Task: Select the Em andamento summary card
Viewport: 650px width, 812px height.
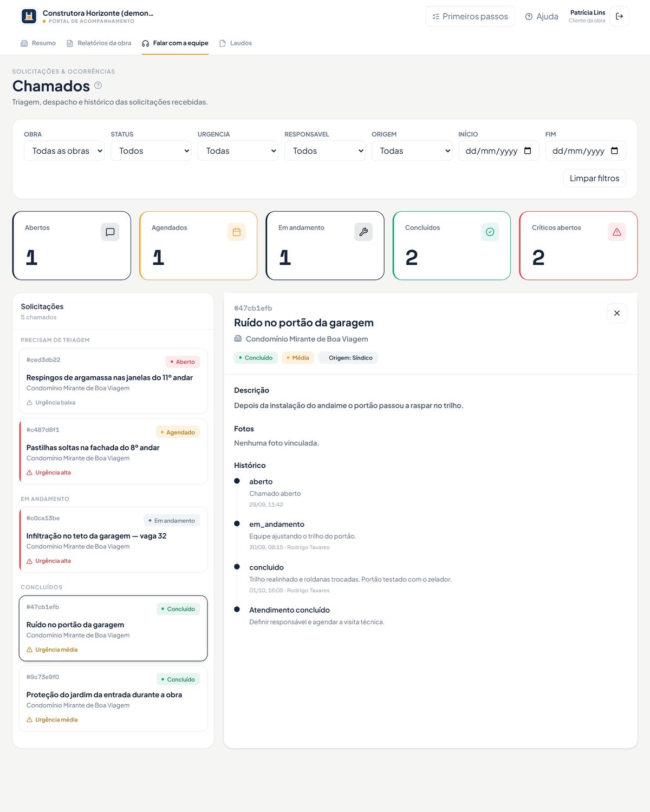Action: (325, 245)
